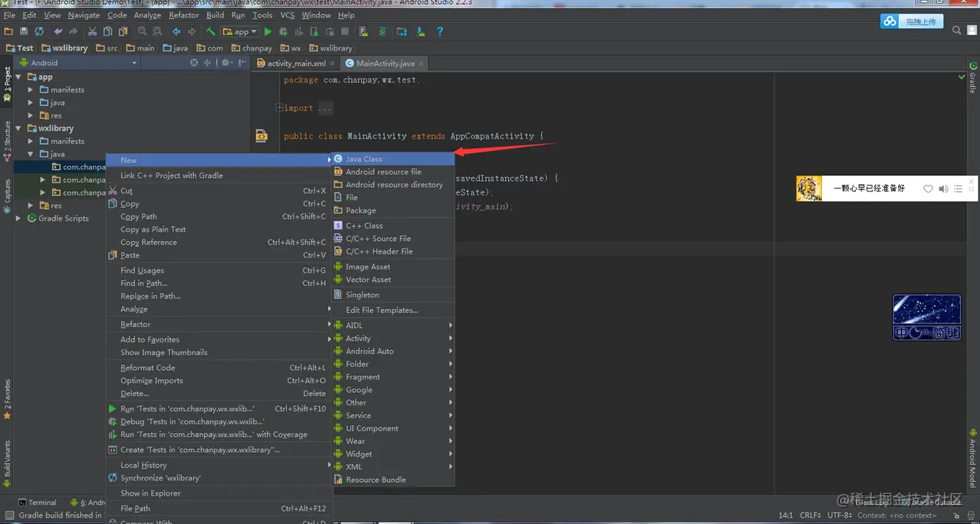
Task: Click Edit File Templates menu entry
Action: 393,310
